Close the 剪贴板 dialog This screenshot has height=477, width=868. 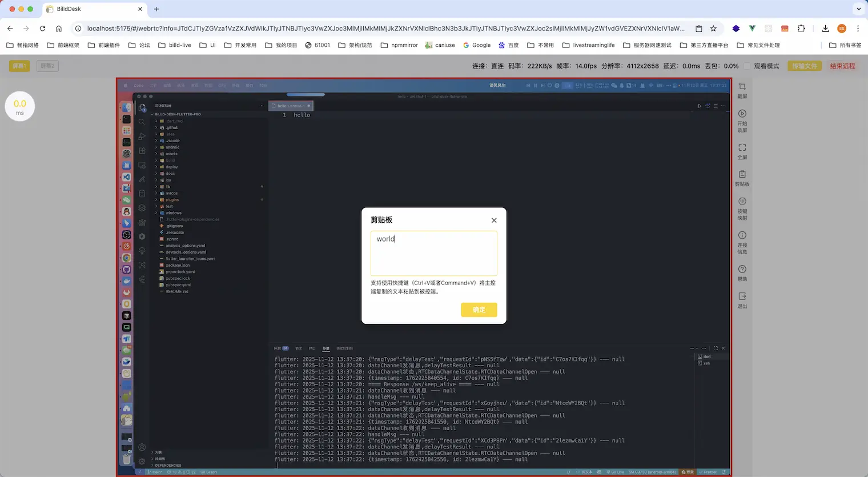pyautogui.click(x=494, y=221)
